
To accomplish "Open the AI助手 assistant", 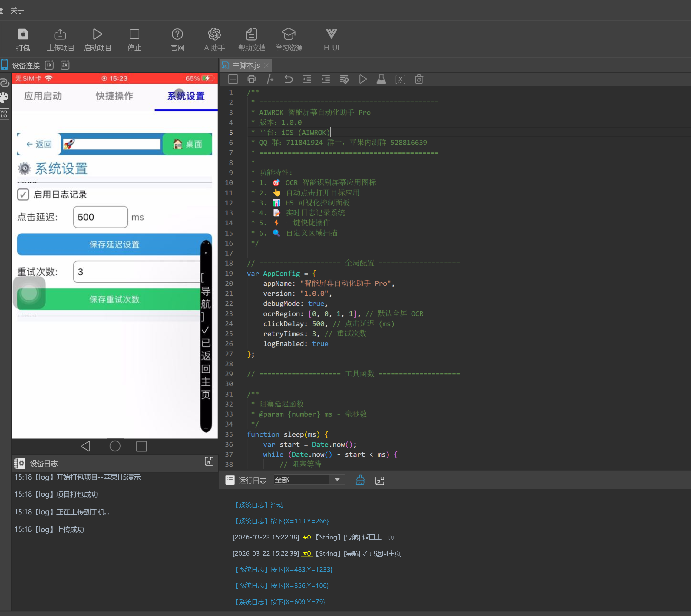I will (x=214, y=34).
